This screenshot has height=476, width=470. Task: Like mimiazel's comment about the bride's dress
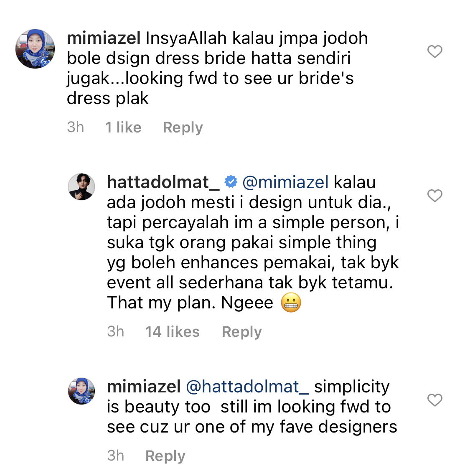435,51
